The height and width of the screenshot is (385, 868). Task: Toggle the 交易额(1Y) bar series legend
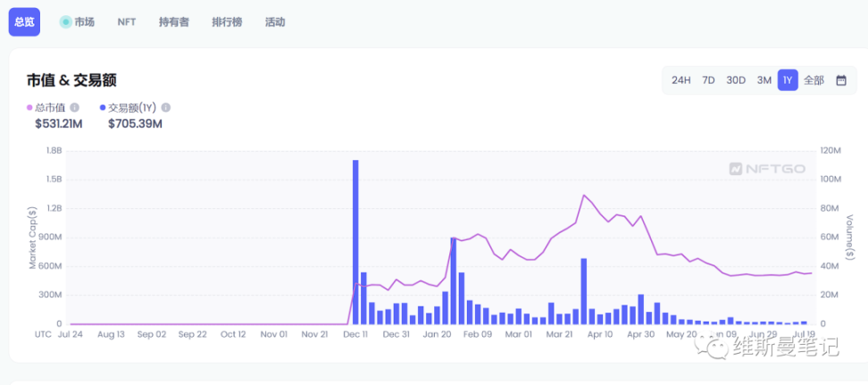click(x=131, y=108)
